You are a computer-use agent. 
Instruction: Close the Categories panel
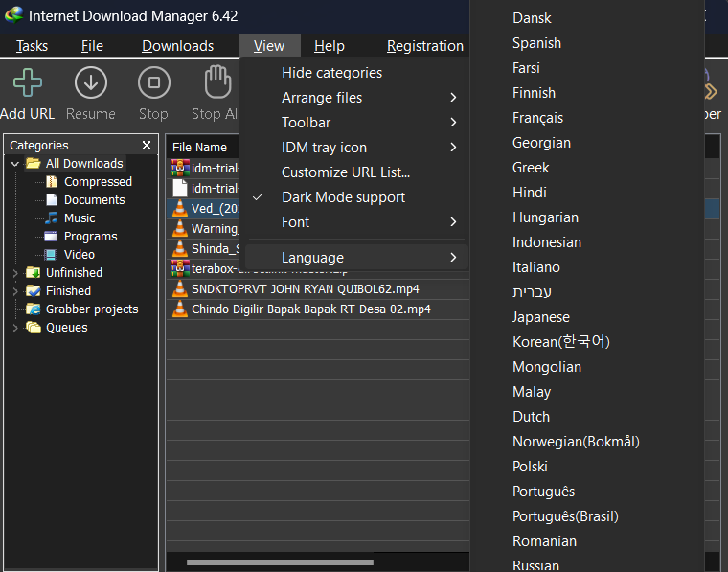[x=147, y=146]
